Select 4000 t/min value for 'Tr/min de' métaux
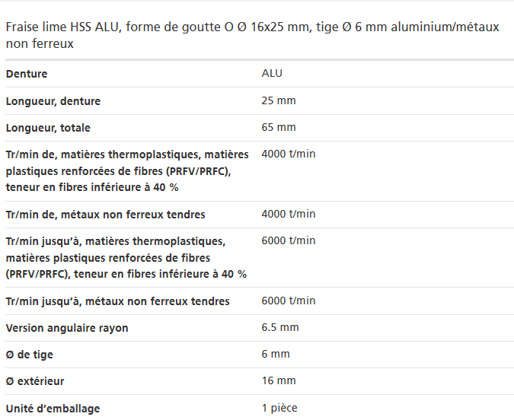The height and width of the screenshot is (420, 514). pyautogui.click(x=289, y=214)
